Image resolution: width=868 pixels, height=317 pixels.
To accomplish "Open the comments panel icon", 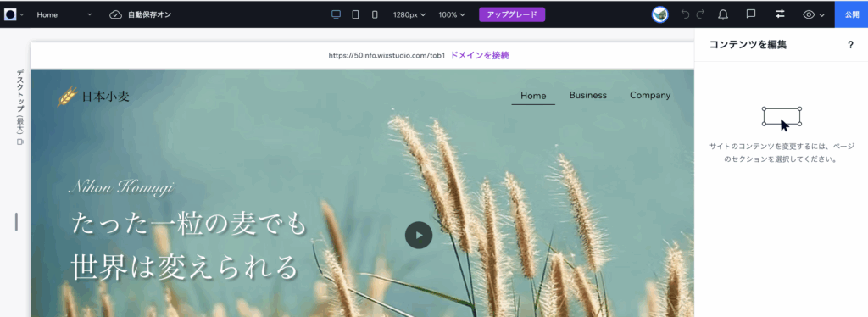I will coord(751,14).
